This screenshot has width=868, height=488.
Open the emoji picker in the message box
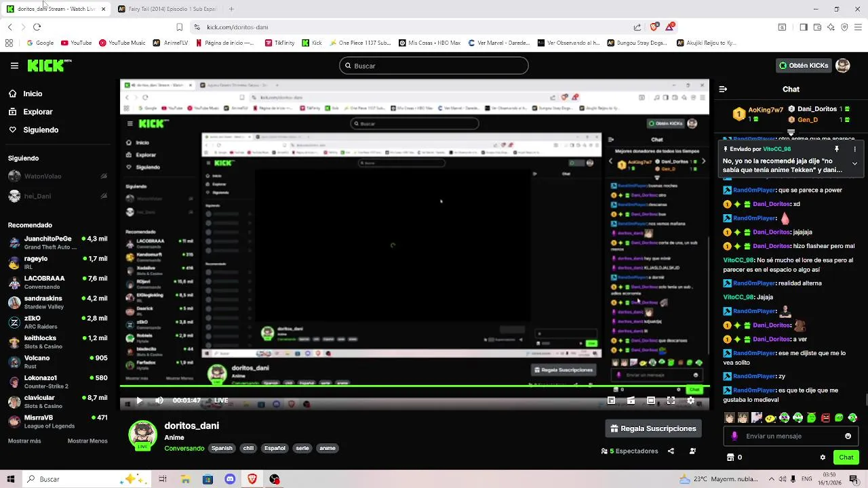click(848, 436)
